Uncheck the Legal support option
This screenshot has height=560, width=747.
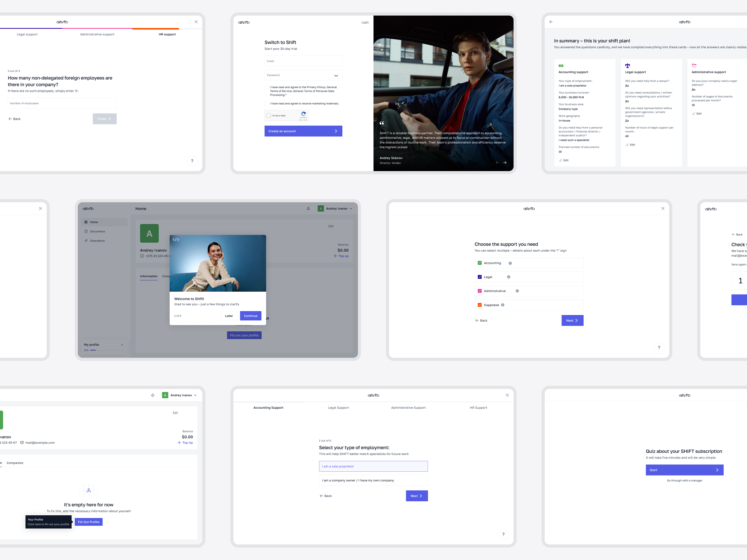[x=480, y=276]
